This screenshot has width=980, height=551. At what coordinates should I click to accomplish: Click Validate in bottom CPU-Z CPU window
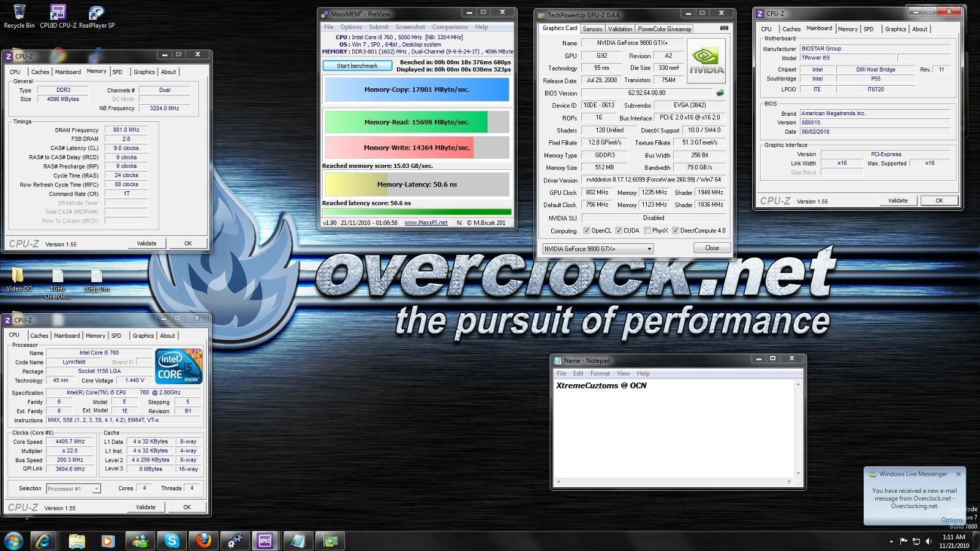click(145, 507)
